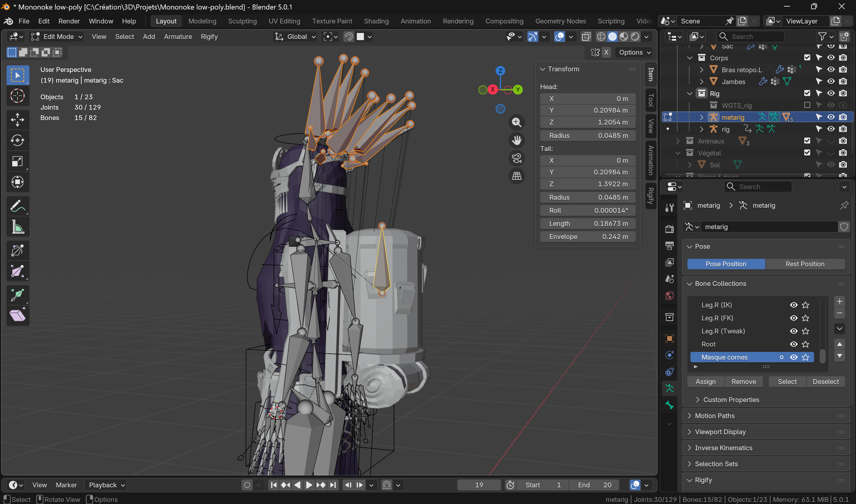Open the Tool sidebar tab

[x=651, y=100]
